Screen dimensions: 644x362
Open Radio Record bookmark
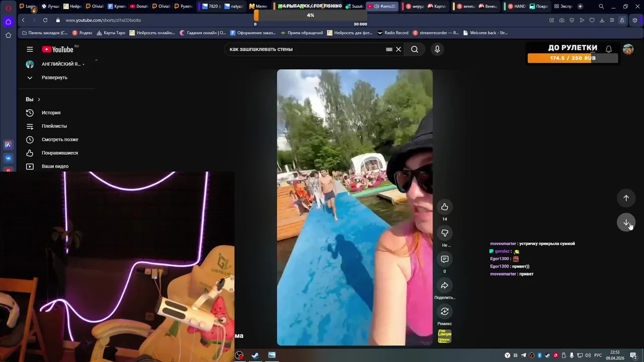pyautogui.click(x=393, y=33)
